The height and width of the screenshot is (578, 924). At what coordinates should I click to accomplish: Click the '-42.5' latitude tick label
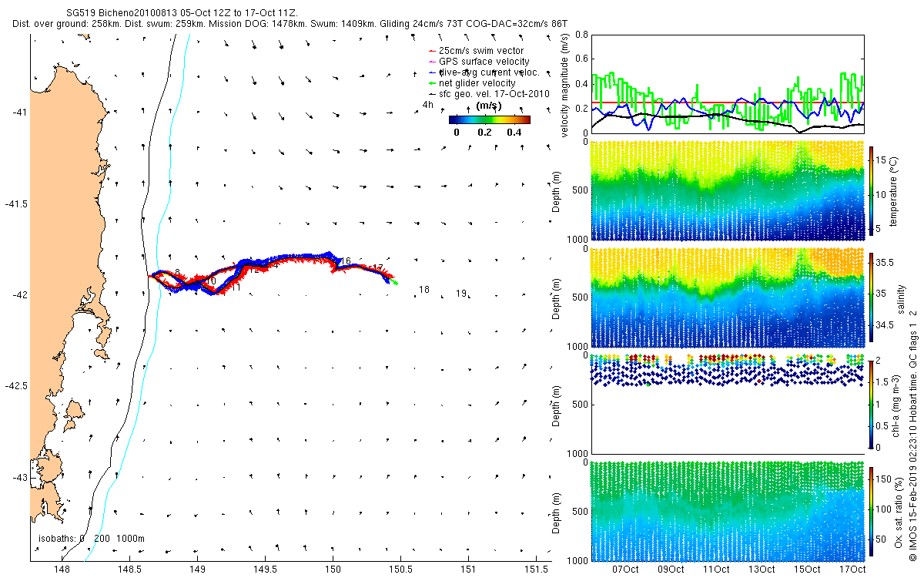pyautogui.click(x=15, y=386)
